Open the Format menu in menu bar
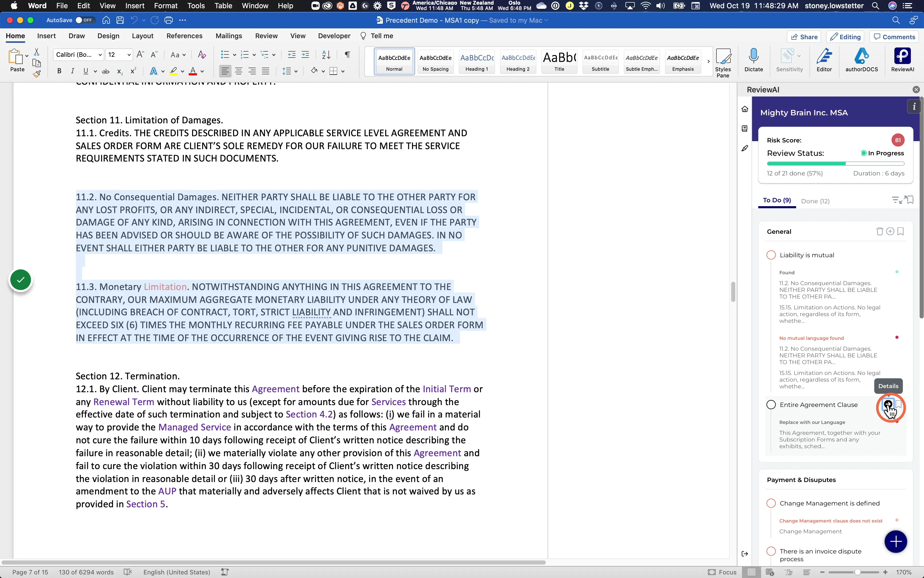 coord(166,6)
